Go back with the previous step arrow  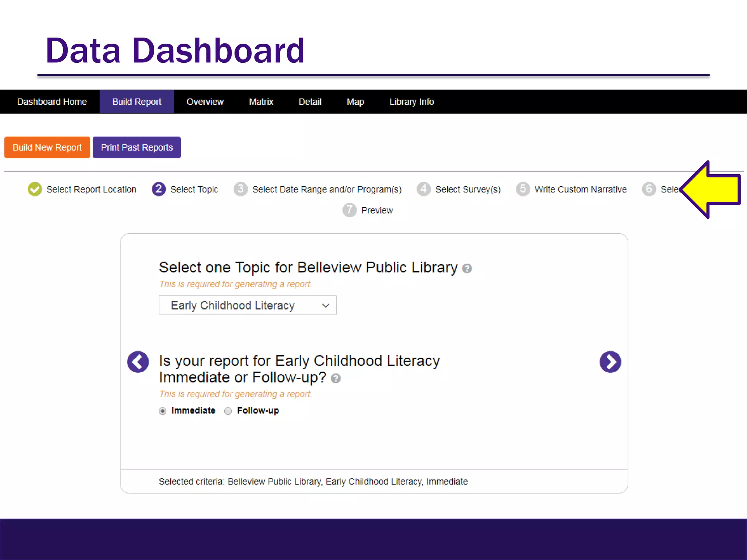[138, 362]
